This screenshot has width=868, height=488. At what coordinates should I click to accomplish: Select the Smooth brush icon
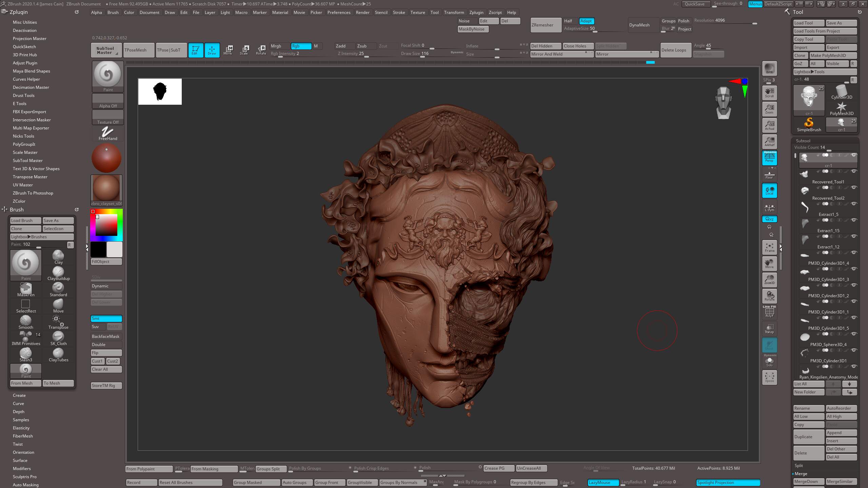pyautogui.click(x=26, y=322)
